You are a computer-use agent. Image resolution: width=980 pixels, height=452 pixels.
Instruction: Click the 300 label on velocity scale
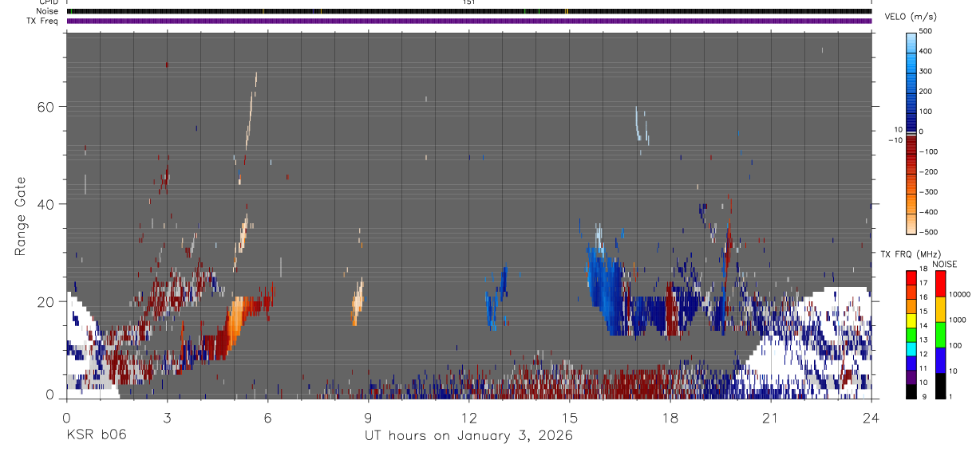(x=926, y=71)
